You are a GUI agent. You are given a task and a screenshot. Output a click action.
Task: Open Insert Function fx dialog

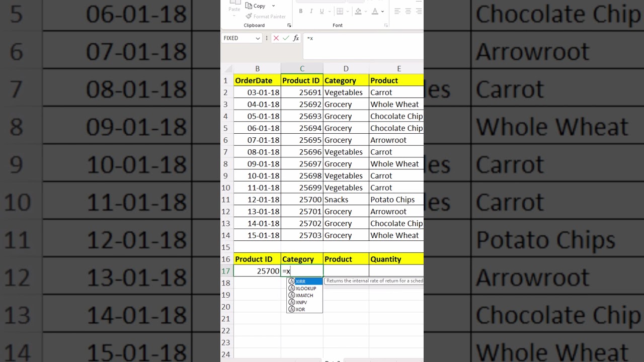tap(296, 38)
